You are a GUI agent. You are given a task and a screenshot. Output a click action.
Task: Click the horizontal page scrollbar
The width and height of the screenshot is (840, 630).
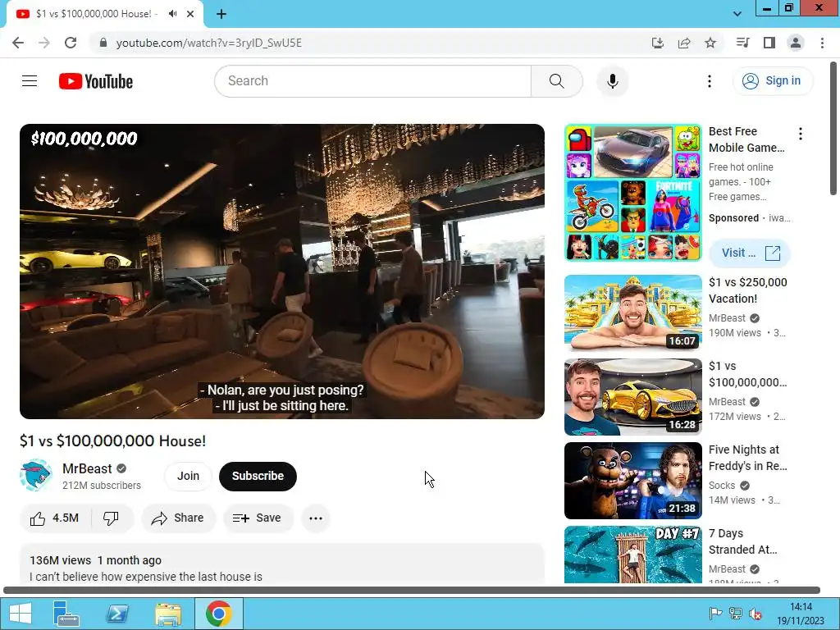pyautogui.click(x=412, y=590)
